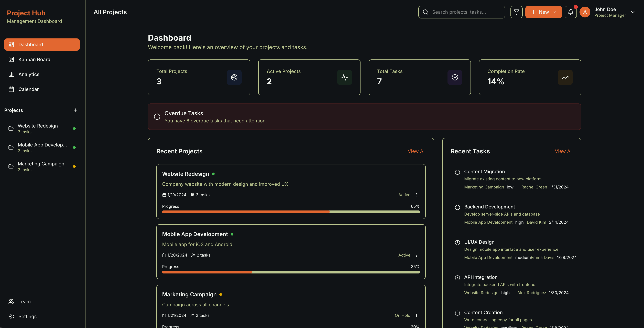Viewport: 644px width, 328px height.
Task: Click the All Projects header title
Action: 110,12
